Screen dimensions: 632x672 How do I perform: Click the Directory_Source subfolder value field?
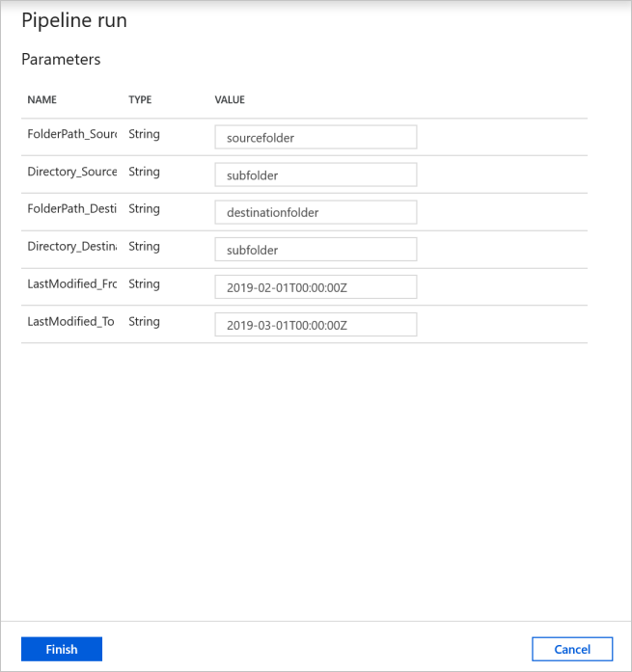316,175
